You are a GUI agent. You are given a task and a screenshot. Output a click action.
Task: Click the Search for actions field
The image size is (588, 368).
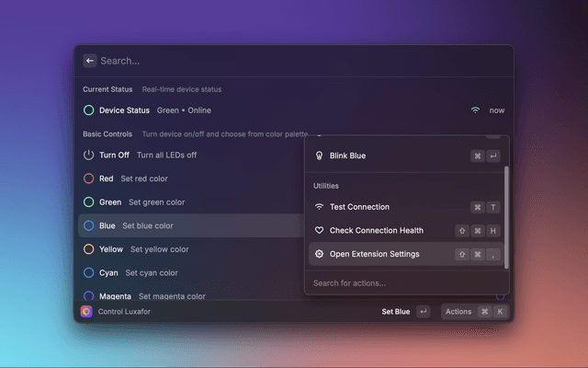[x=404, y=283]
